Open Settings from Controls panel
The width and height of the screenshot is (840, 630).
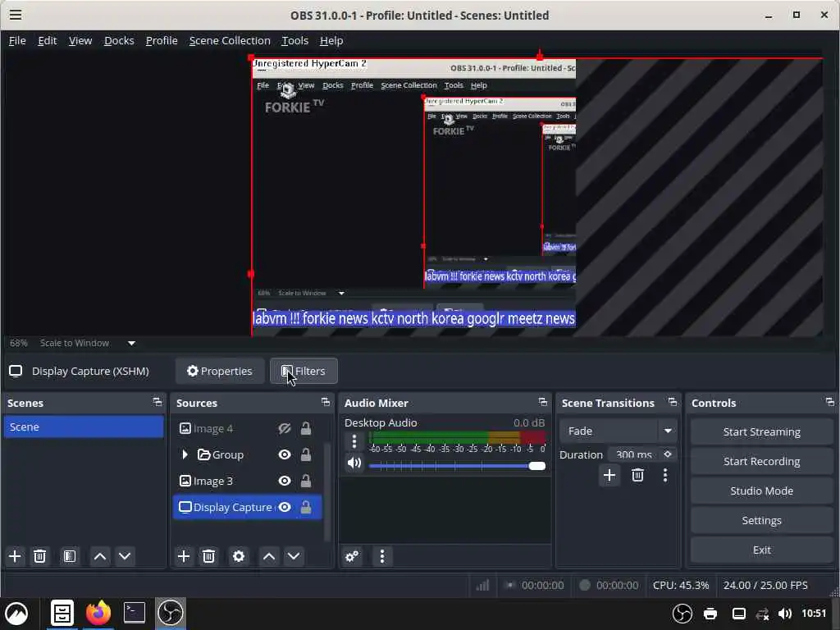pyautogui.click(x=761, y=520)
